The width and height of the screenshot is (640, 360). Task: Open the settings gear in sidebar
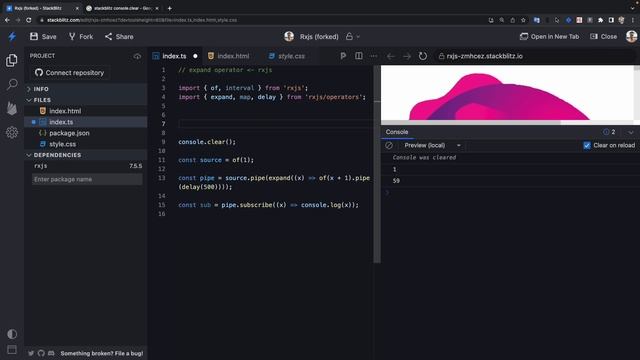(x=12, y=132)
